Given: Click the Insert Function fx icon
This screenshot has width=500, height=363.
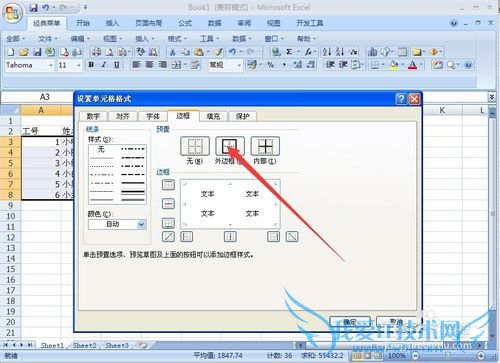Looking at the screenshot, I should coord(309,52).
